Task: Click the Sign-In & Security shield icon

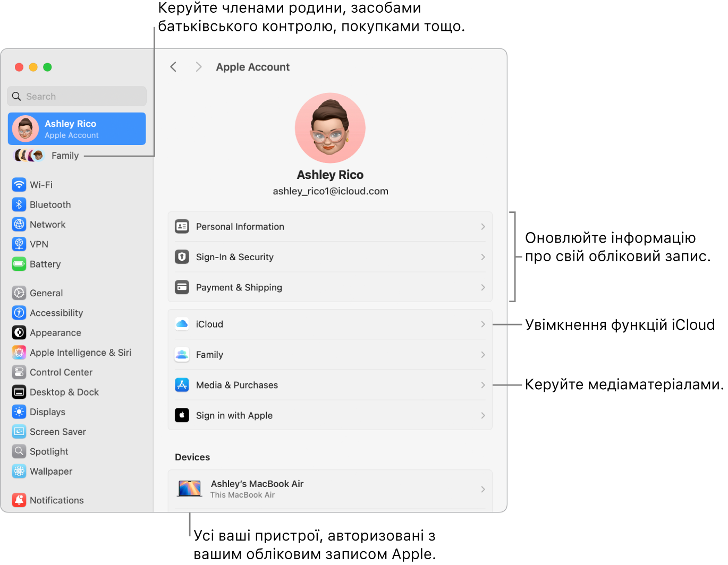Action: click(x=182, y=257)
